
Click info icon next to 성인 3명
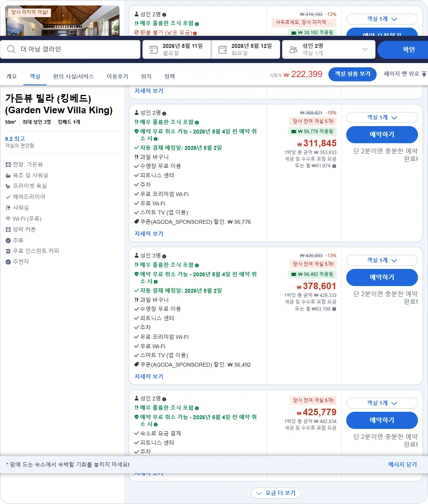(x=164, y=256)
